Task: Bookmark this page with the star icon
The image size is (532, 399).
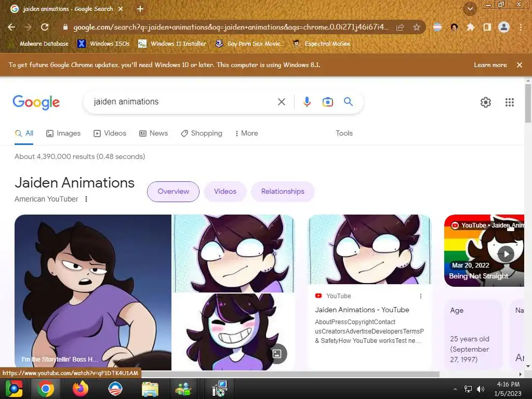Action: point(417,27)
